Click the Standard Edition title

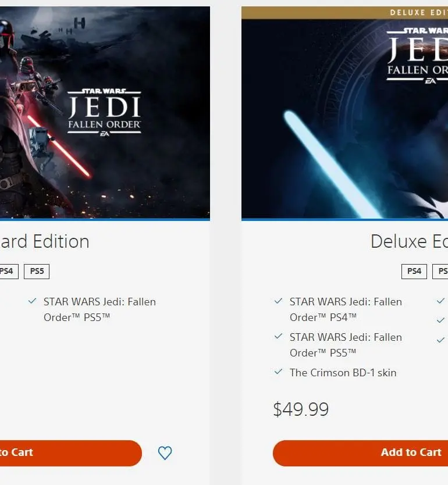45,241
